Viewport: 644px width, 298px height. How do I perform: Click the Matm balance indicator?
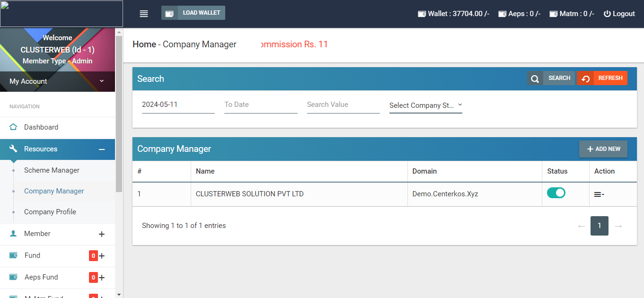point(572,14)
